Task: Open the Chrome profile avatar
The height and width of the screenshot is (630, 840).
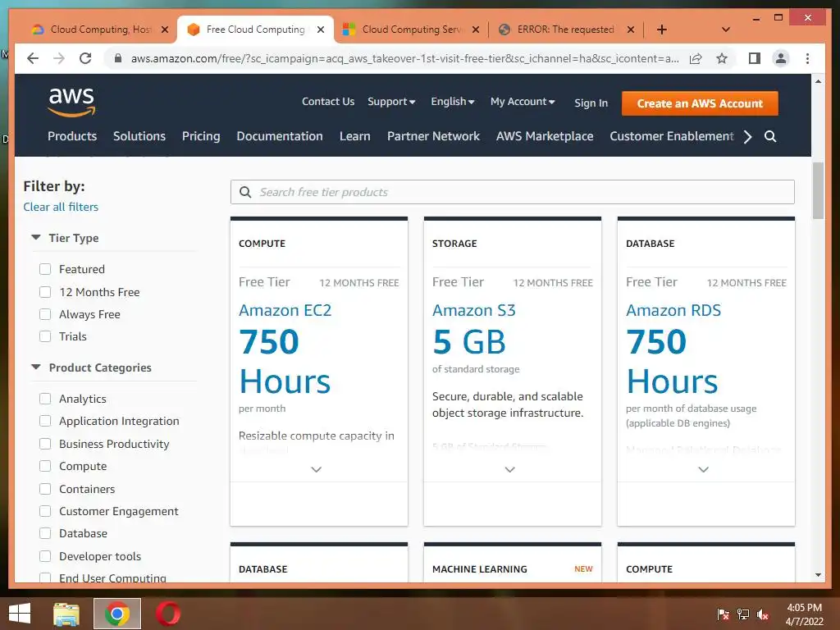Action: point(781,58)
